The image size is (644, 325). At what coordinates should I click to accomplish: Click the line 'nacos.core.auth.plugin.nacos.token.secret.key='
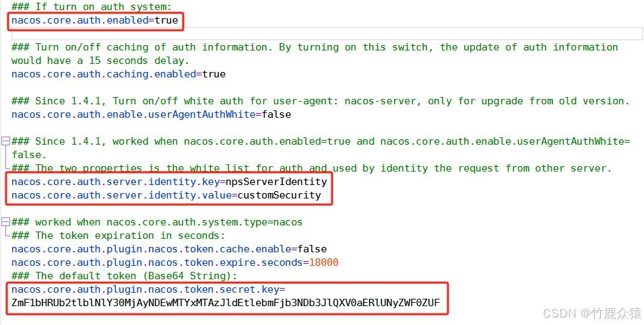pos(148,290)
